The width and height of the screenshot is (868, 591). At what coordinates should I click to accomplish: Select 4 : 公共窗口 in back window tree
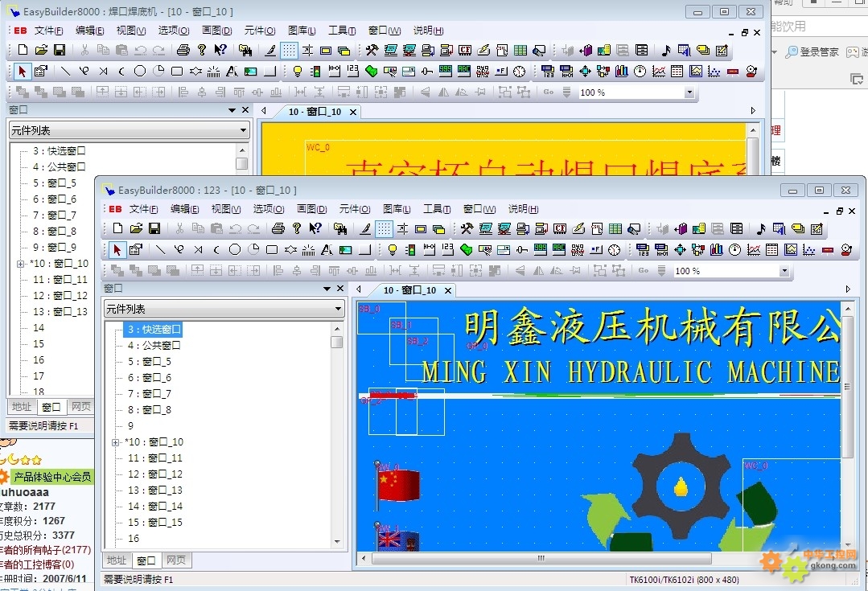point(60,166)
